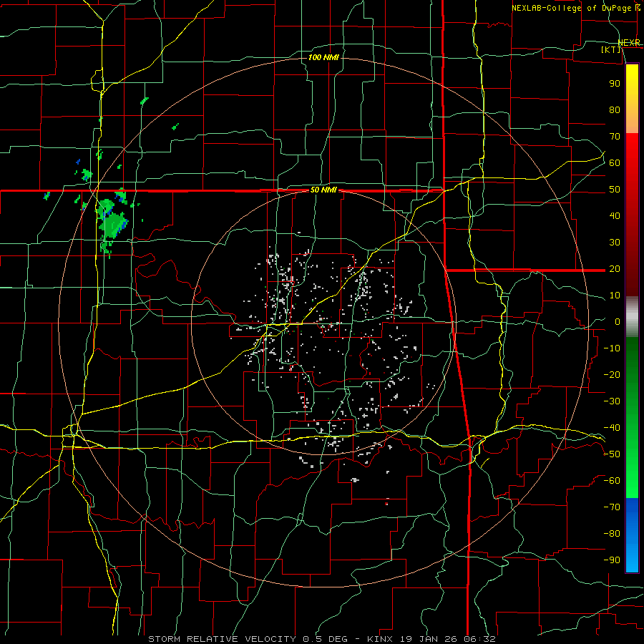Click the gray zero-velocity segment of the color bar
644x644 pixels.
coord(632,317)
